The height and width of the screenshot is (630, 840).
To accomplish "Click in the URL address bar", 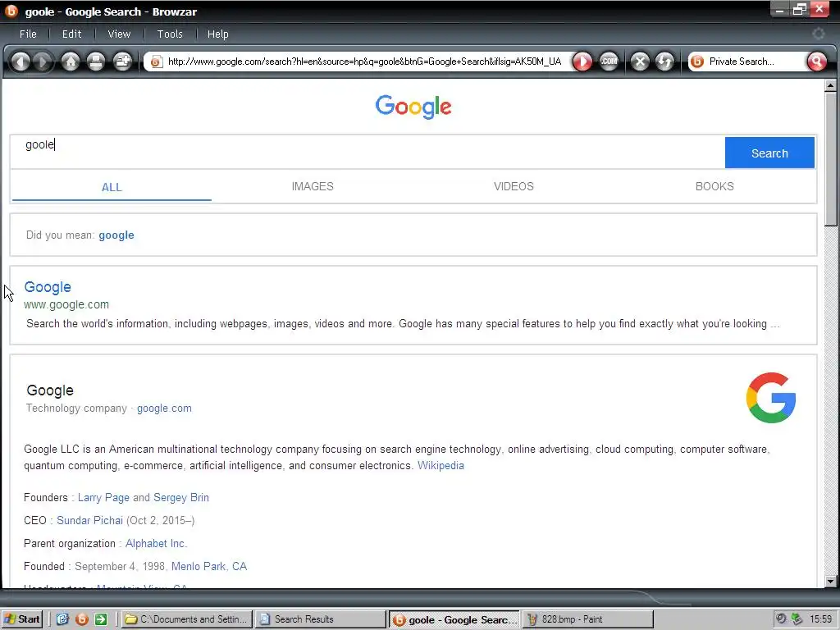I will (364, 62).
